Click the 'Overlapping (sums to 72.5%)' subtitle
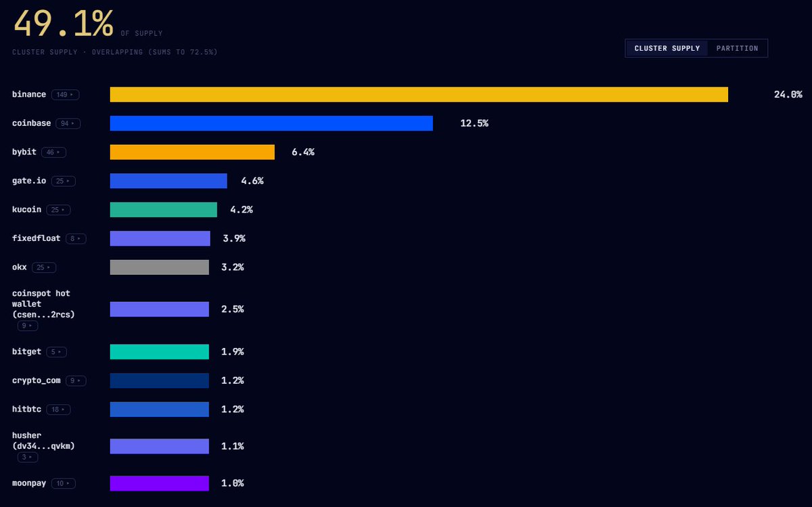Image resolution: width=812 pixels, height=507 pixels. click(x=154, y=52)
